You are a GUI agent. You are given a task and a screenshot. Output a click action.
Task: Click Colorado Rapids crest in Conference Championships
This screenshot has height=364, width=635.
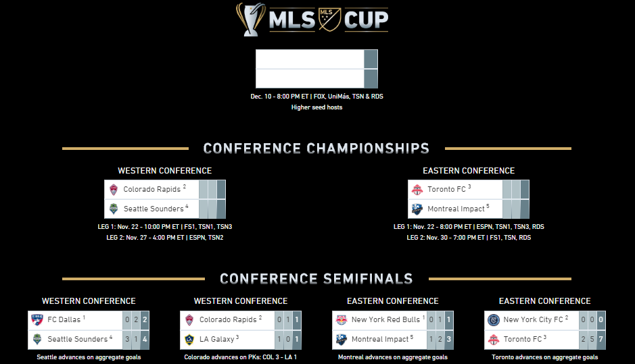[114, 190]
